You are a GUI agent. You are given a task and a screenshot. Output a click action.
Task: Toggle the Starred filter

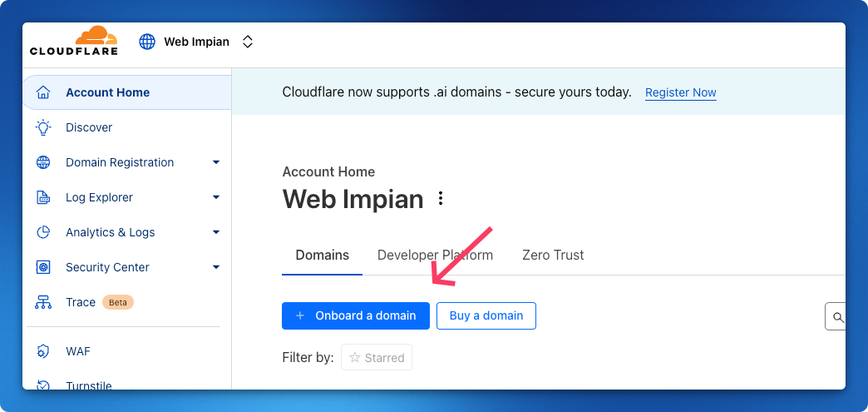point(377,358)
